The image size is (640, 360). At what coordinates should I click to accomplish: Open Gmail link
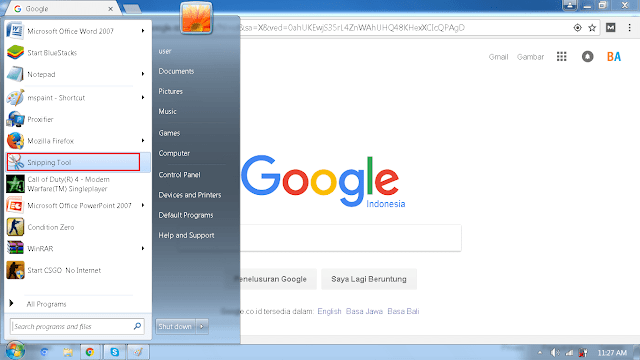[498, 57]
